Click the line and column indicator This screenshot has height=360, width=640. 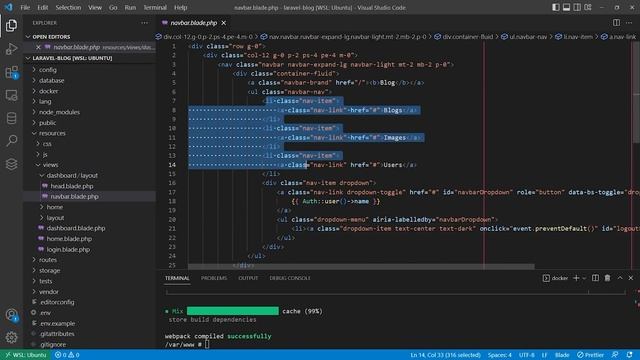tap(445, 355)
